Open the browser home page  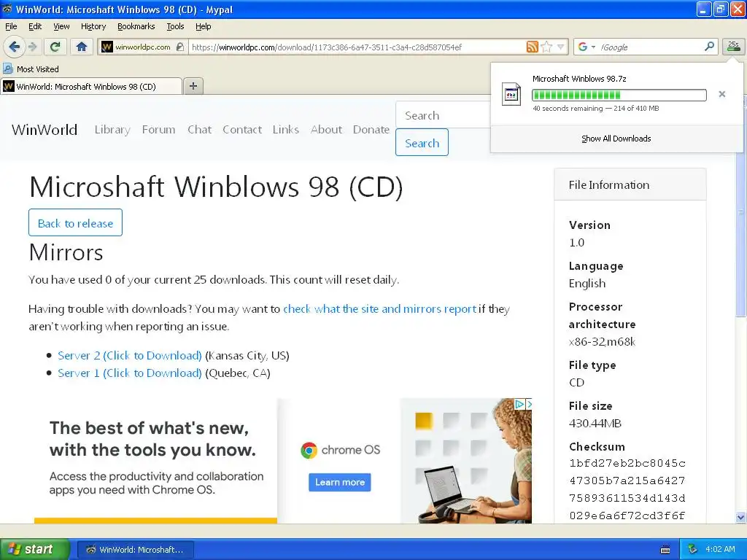click(82, 47)
